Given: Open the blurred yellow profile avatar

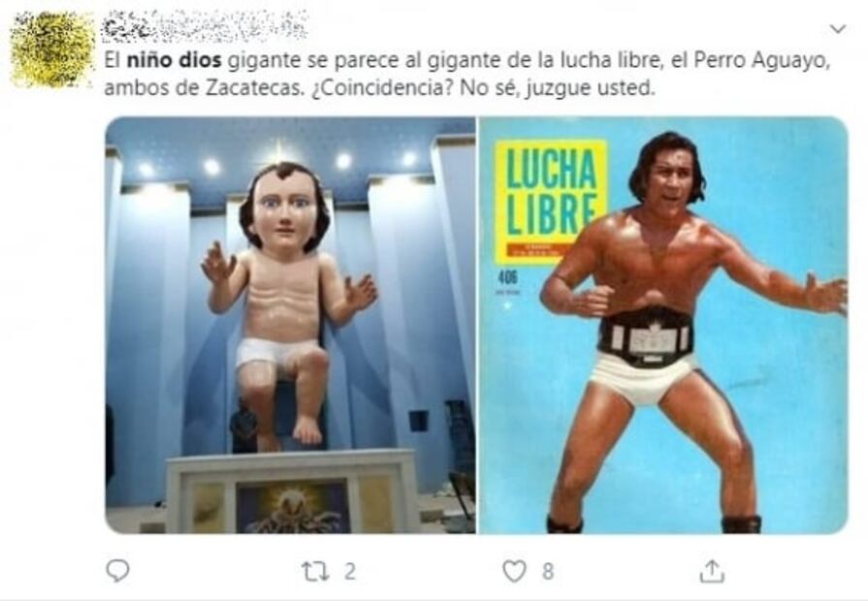Looking at the screenshot, I should pyautogui.click(x=52, y=49).
